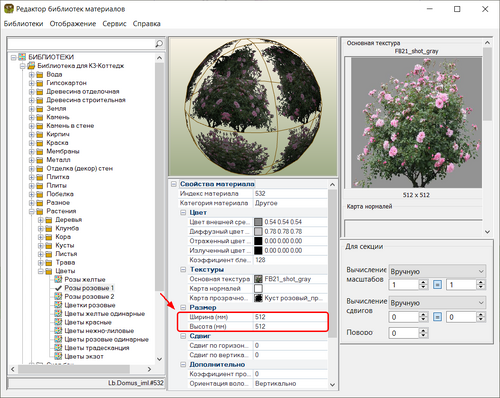Open Вычисление масштабов dropdown

[437, 271]
